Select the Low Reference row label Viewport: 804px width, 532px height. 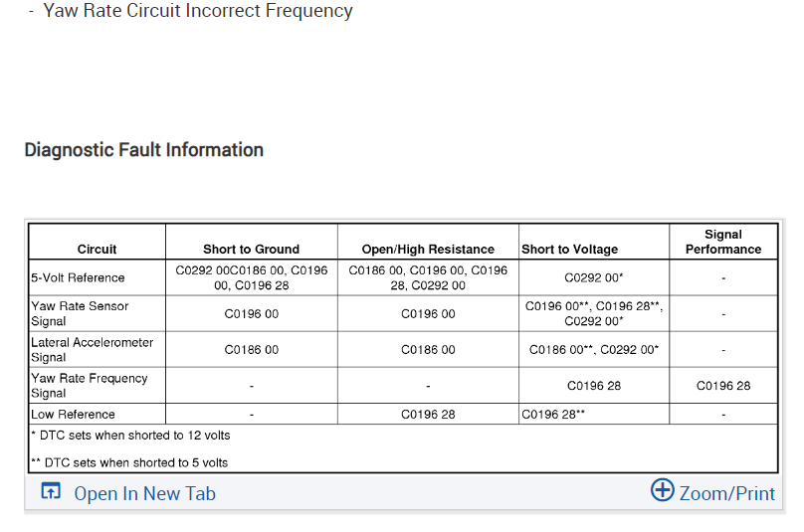[x=73, y=415]
